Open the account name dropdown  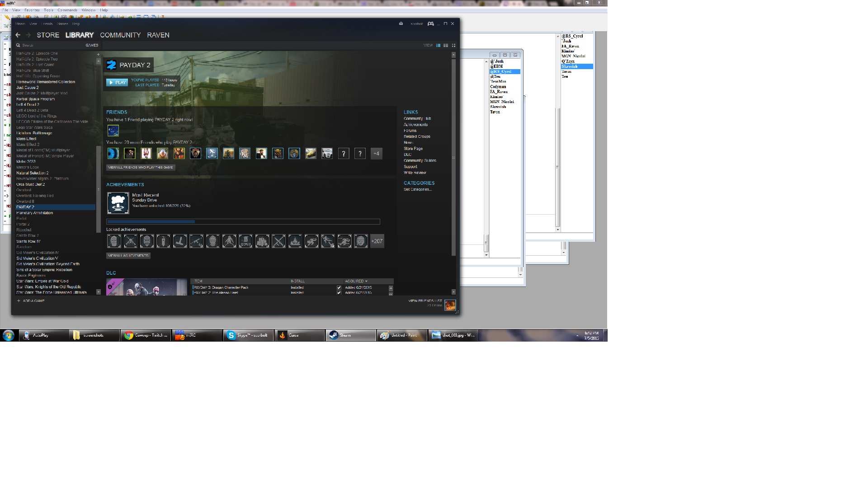(416, 24)
